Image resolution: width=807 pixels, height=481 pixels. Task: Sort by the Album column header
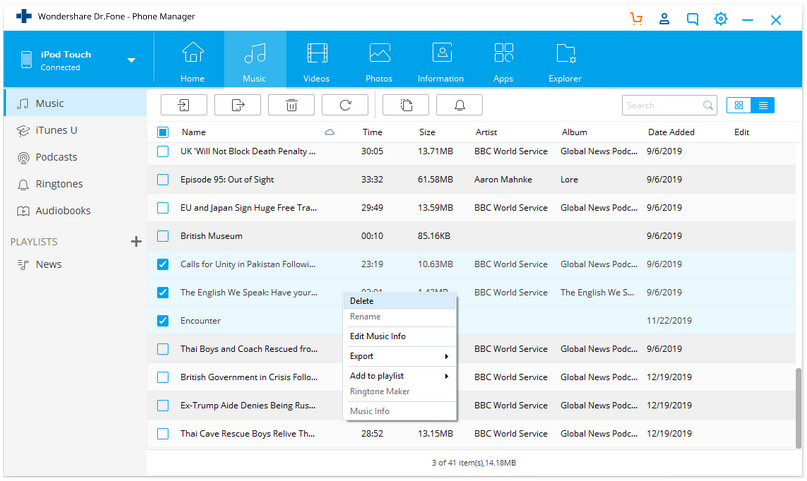coord(574,132)
